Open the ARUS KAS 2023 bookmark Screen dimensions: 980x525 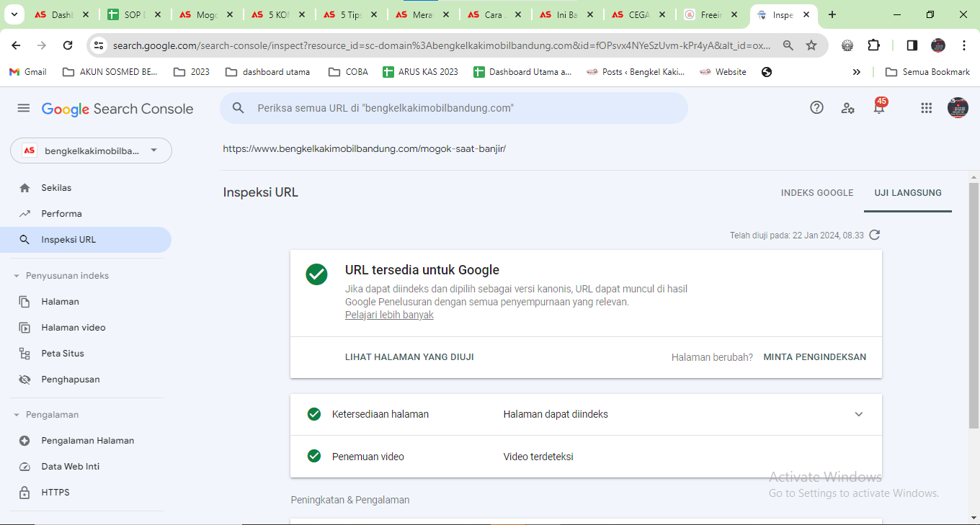click(420, 72)
